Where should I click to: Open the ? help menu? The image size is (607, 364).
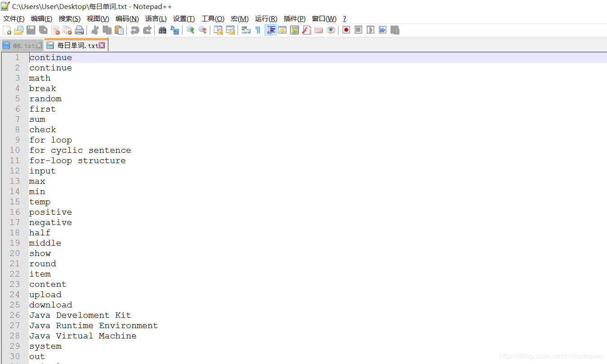point(344,18)
